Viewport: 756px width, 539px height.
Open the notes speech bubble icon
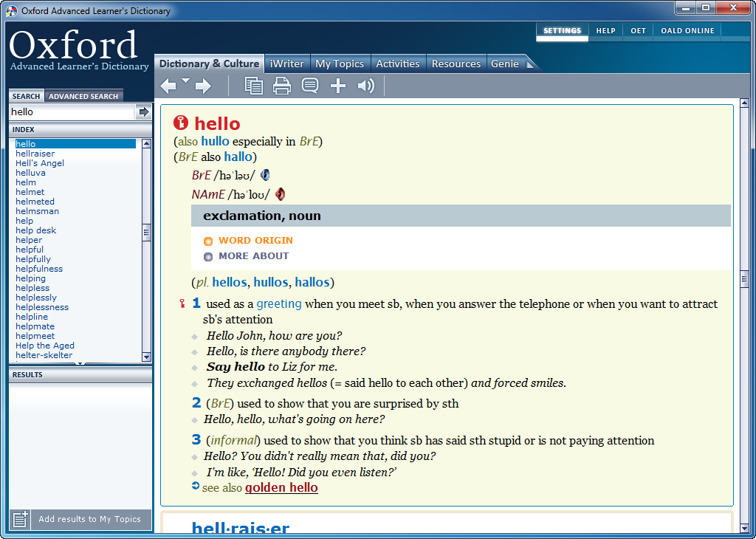coord(310,86)
